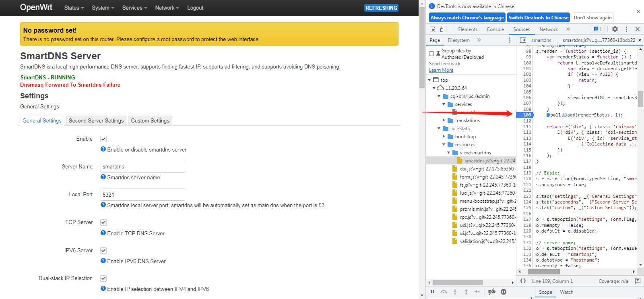Viewport: 644px width, 299px height.
Task: Click help icon beside Enable IPV6 DNS Server
Action: [103, 261]
